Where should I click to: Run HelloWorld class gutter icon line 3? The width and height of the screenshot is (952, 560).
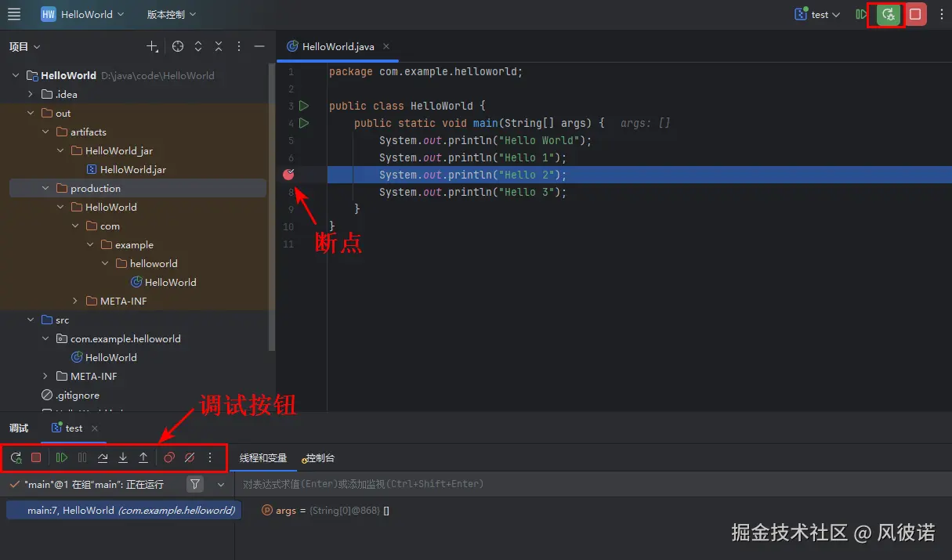click(304, 106)
